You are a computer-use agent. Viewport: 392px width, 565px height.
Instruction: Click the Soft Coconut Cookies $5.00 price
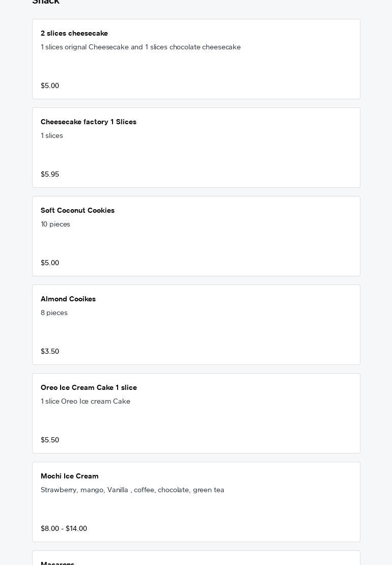(50, 263)
